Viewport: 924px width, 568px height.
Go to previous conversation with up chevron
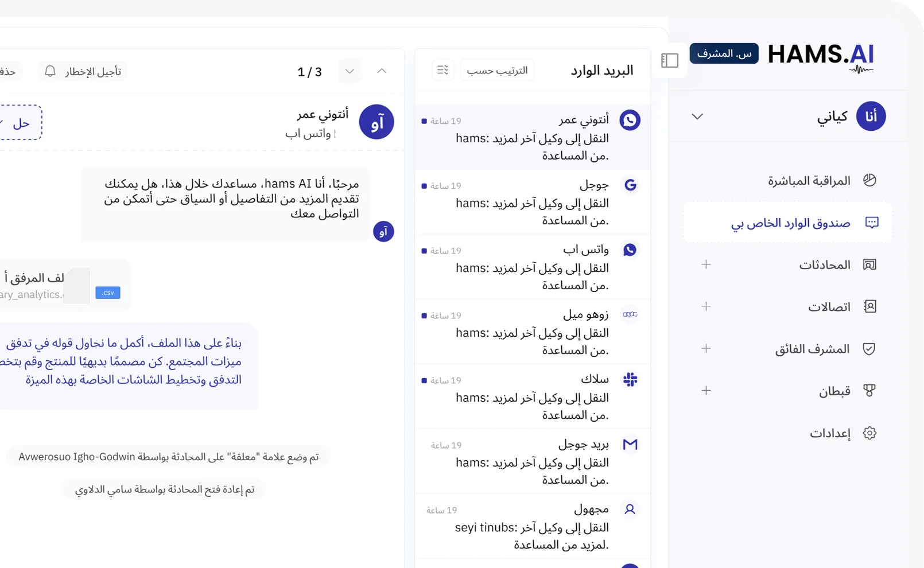(x=382, y=71)
